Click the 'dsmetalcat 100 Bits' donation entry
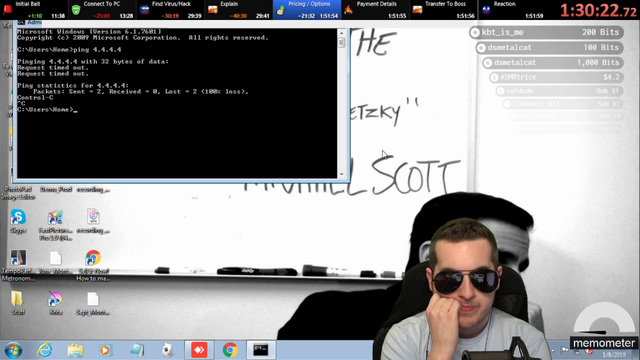Viewport: 640px width, 360px height. pos(550,48)
